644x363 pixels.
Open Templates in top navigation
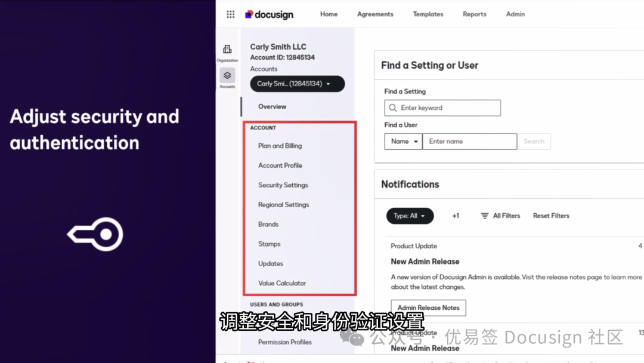(x=428, y=14)
